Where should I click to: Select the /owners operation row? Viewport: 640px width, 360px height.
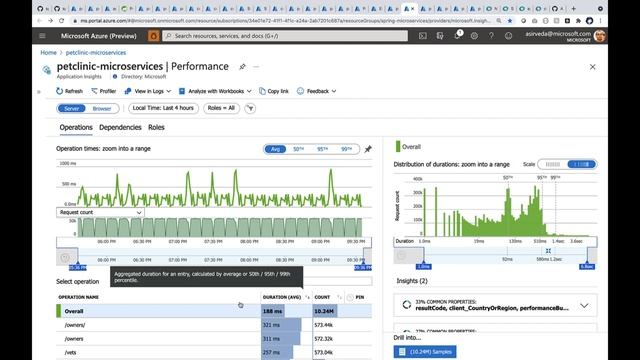(214, 339)
